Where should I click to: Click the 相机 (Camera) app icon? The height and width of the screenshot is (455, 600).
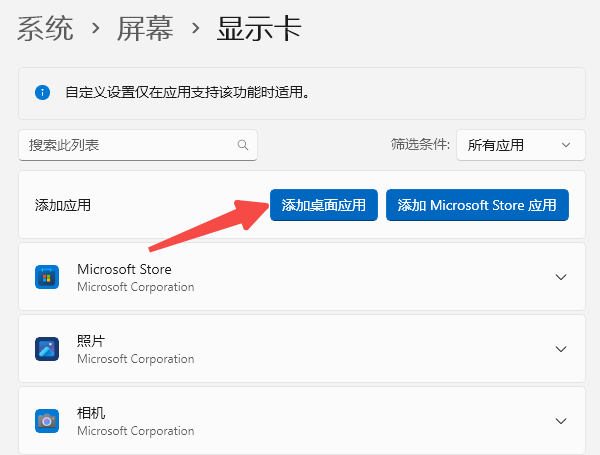click(x=47, y=421)
